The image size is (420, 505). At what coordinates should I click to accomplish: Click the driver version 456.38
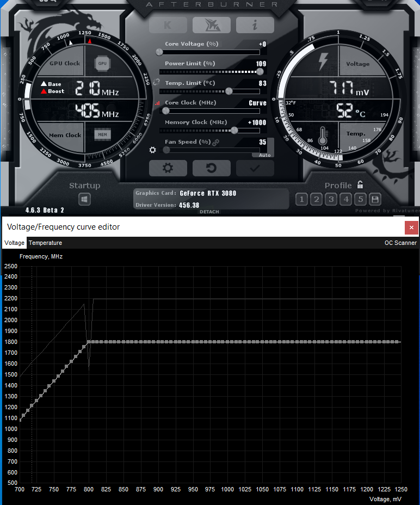[189, 205]
